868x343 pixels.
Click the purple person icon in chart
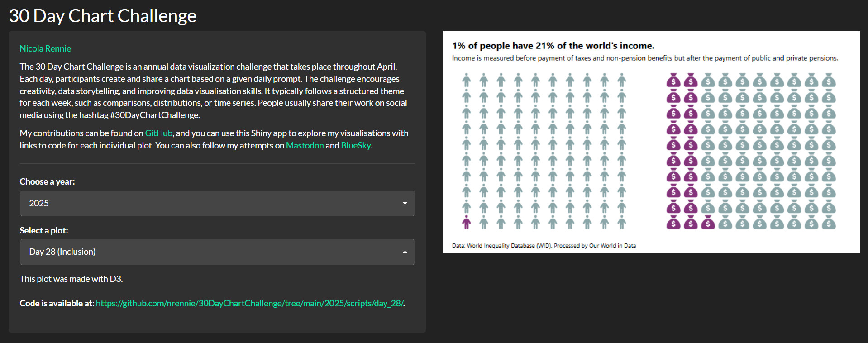(466, 223)
